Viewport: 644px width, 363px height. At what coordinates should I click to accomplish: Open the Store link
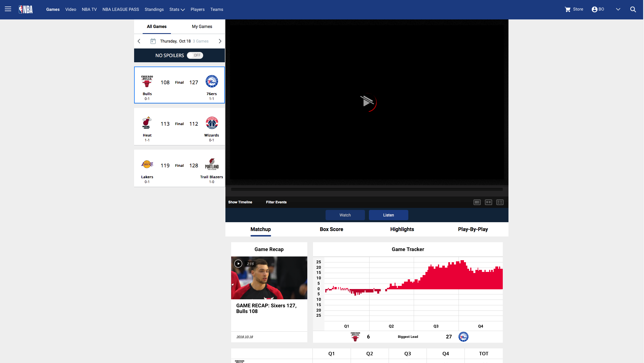click(x=578, y=9)
